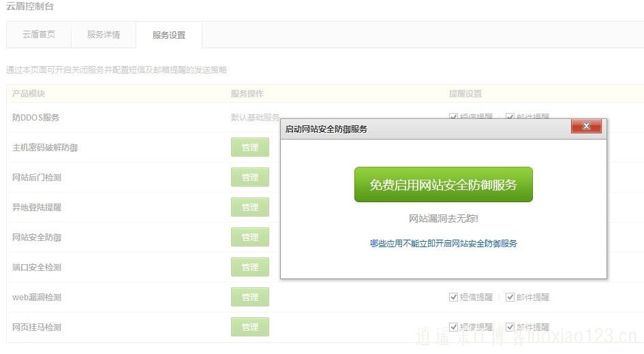
Task: Click the 云盾控制台 page title
Action: tap(29, 6)
